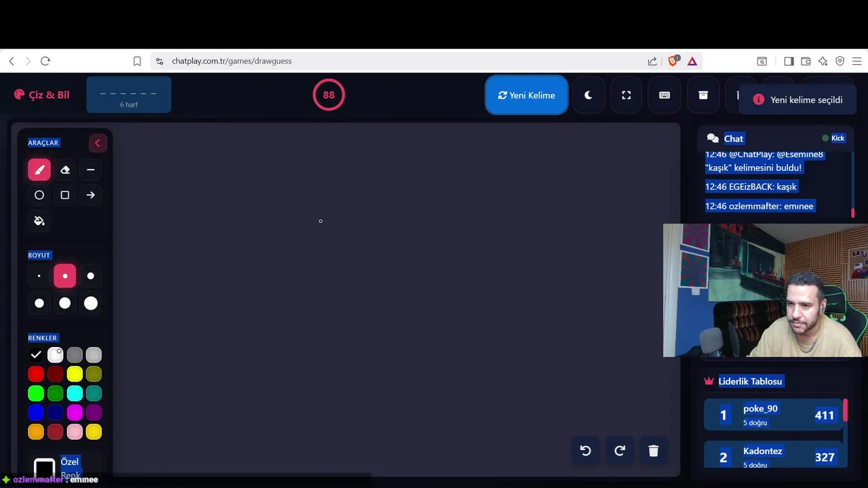The width and height of the screenshot is (868, 488).
Task: Pick the teal color swatch
Action: (x=94, y=393)
